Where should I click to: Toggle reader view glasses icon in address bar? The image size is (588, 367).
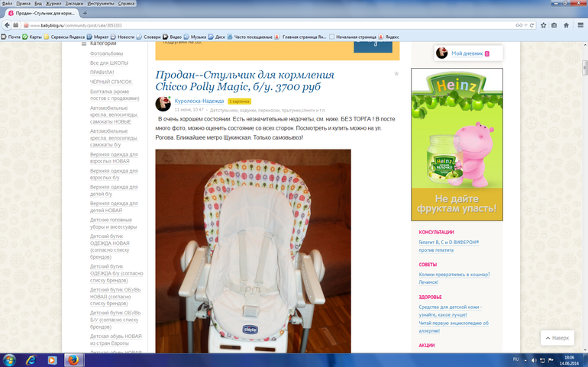[x=519, y=25]
